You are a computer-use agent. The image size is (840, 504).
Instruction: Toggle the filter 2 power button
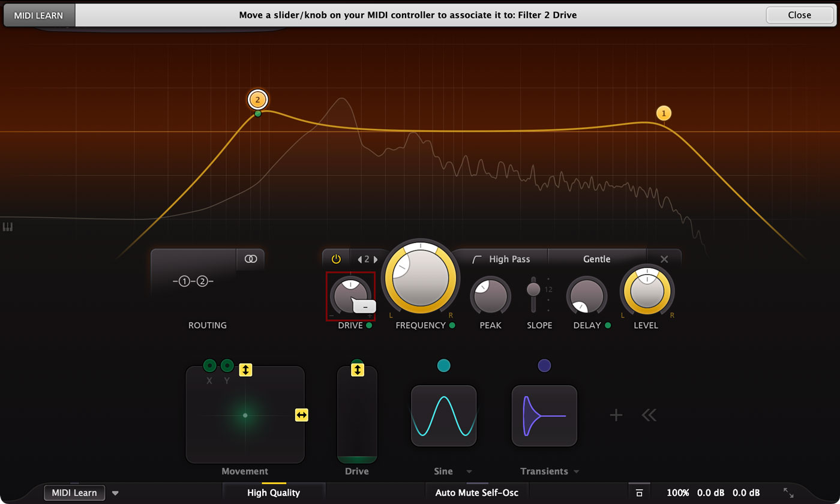click(x=336, y=259)
